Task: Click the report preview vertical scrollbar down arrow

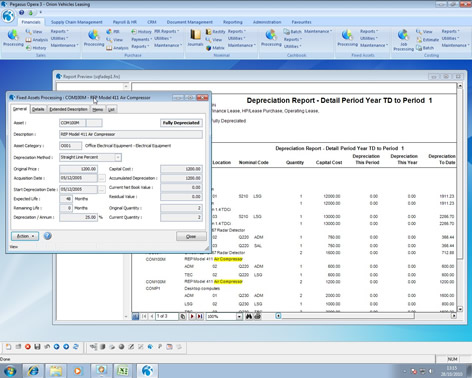Action: point(460,309)
